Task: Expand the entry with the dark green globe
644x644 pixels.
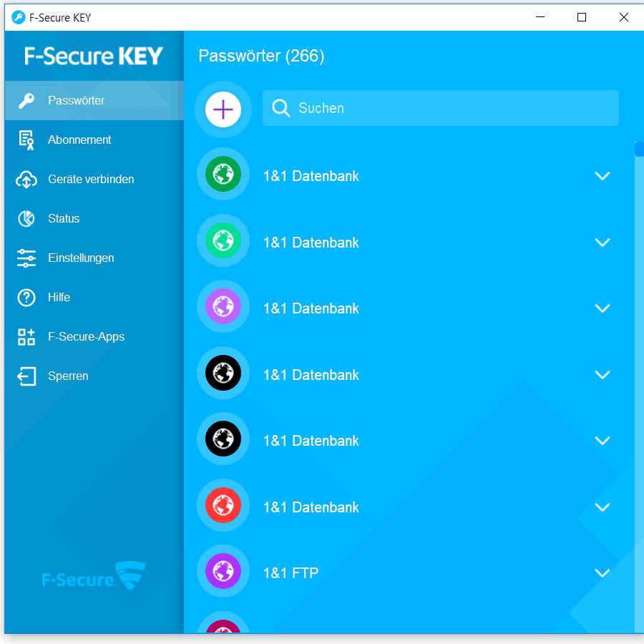Action: click(602, 176)
